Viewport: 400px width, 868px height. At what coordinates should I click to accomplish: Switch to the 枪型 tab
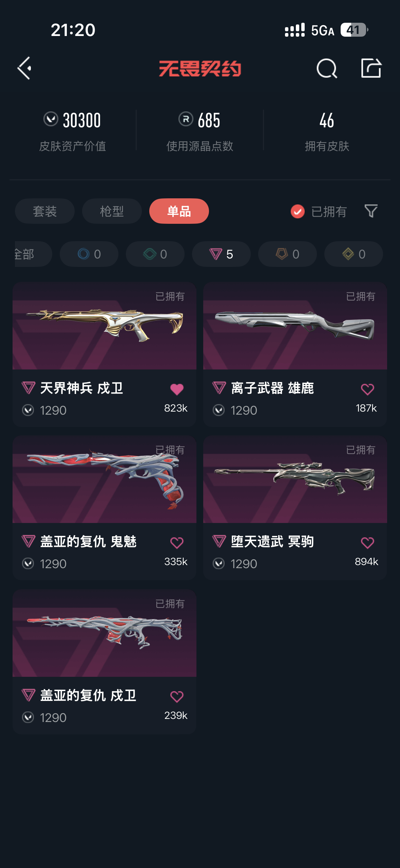click(112, 211)
